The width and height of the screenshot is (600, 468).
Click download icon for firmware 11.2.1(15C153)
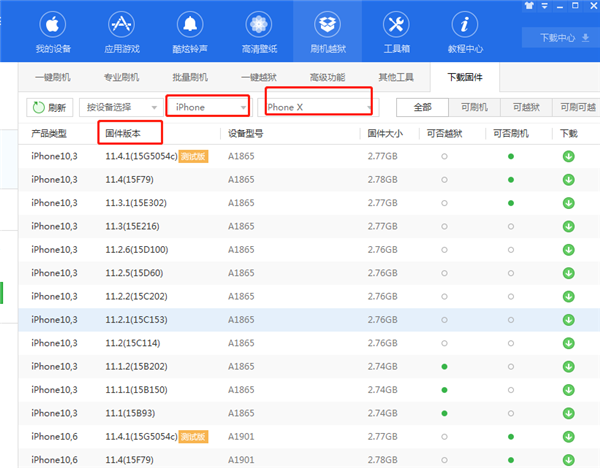pos(568,319)
